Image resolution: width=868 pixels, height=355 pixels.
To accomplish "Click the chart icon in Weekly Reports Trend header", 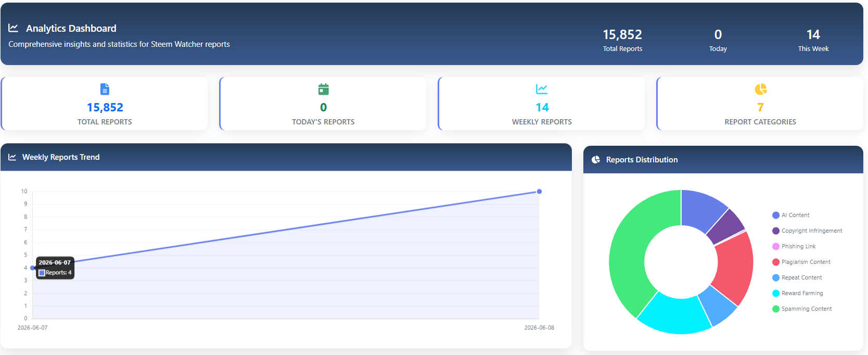I will 12,157.
